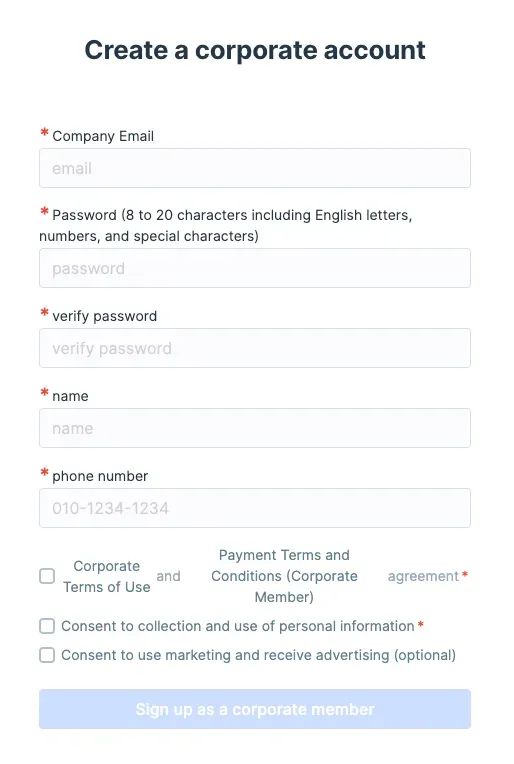Screen dimensions: 514x764
Task: Tick the personal information consent checkbox
Action: tap(47, 626)
